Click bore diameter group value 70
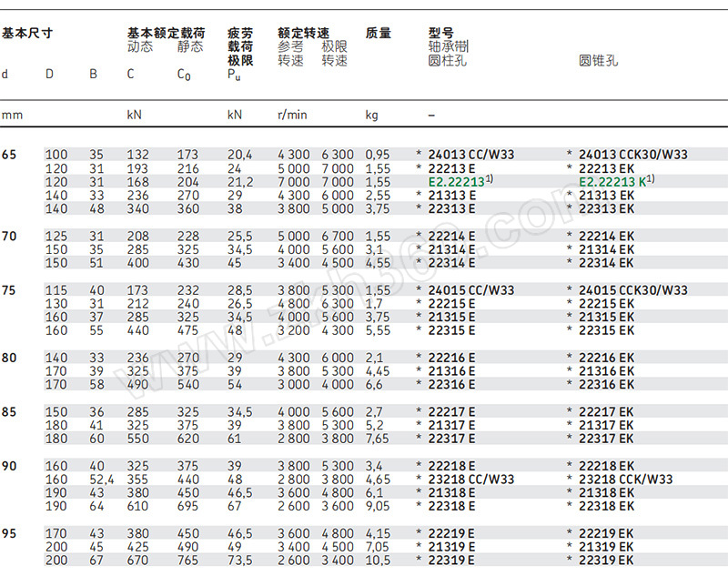 point(9,237)
